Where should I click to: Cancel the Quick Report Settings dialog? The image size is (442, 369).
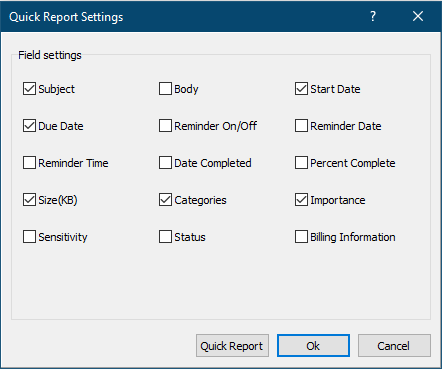tap(394, 346)
